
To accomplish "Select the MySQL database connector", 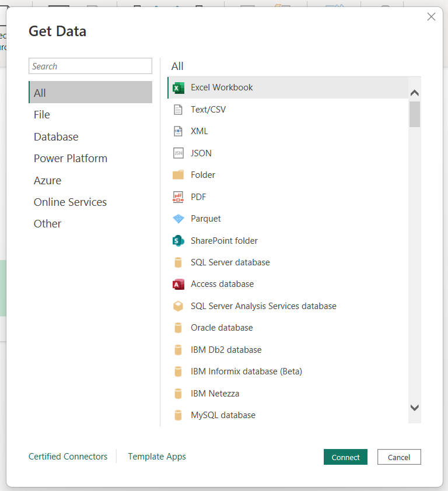I will (223, 415).
